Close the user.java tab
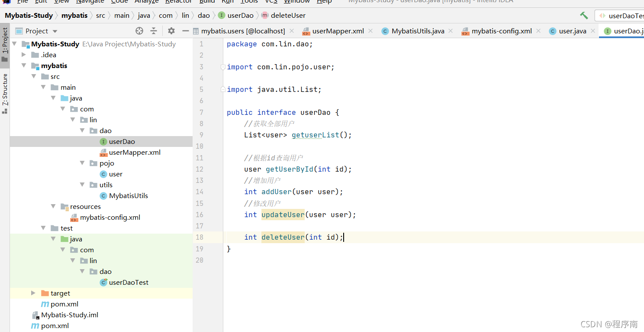This screenshot has width=644, height=332. pyautogui.click(x=592, y=31)
